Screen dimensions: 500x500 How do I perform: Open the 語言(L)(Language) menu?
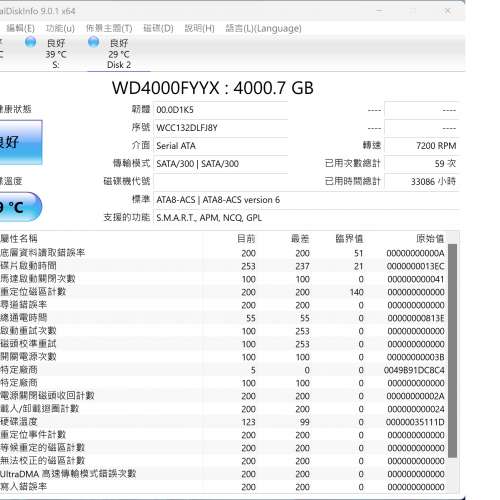(263, 28)
